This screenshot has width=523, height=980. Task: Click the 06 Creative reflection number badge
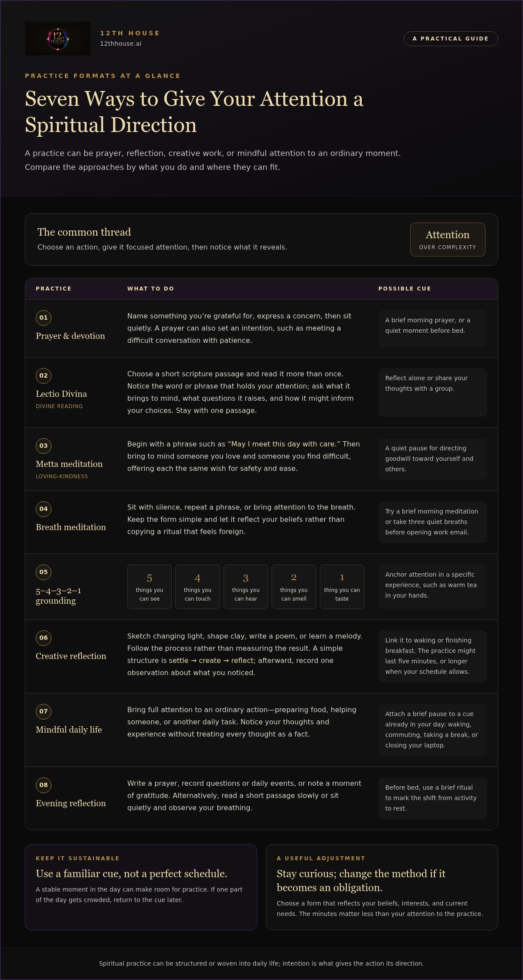pos(44,638)
